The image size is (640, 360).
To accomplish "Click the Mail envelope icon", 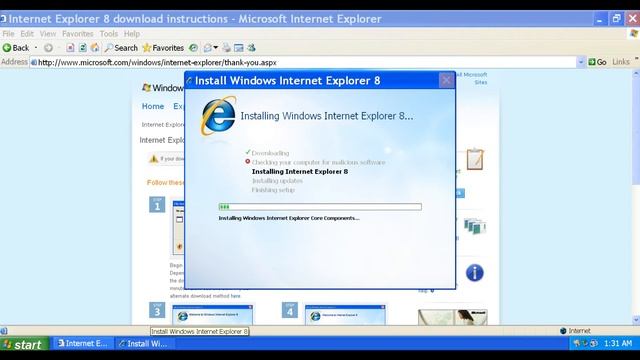I will tap(207, 48).
